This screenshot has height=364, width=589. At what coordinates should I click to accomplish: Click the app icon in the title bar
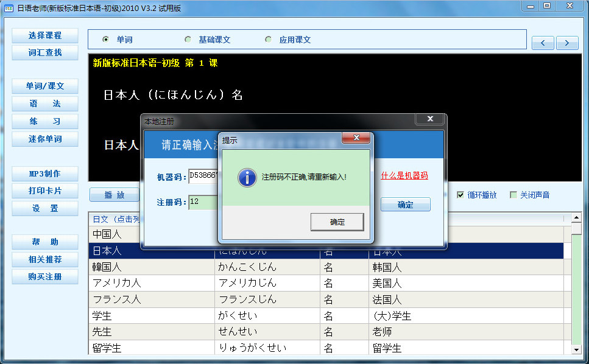(9, 9)
